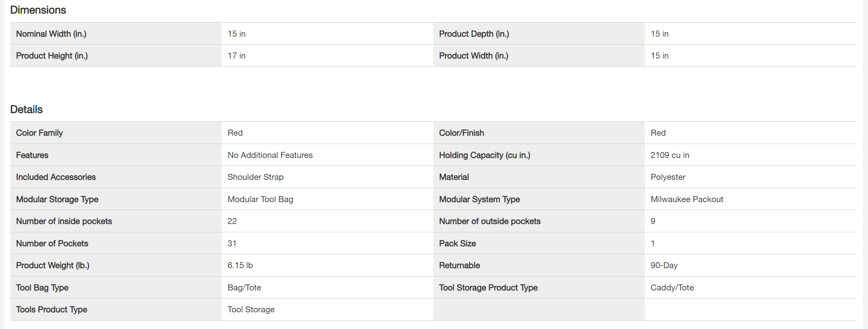Click the Details section heading
This screenshot has height=329, width=868.
(x=26, y=109)
